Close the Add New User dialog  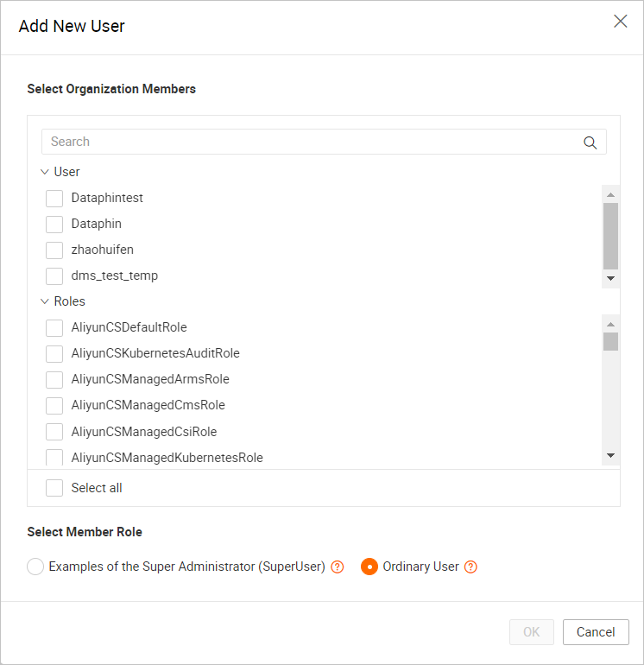(620, 22)
